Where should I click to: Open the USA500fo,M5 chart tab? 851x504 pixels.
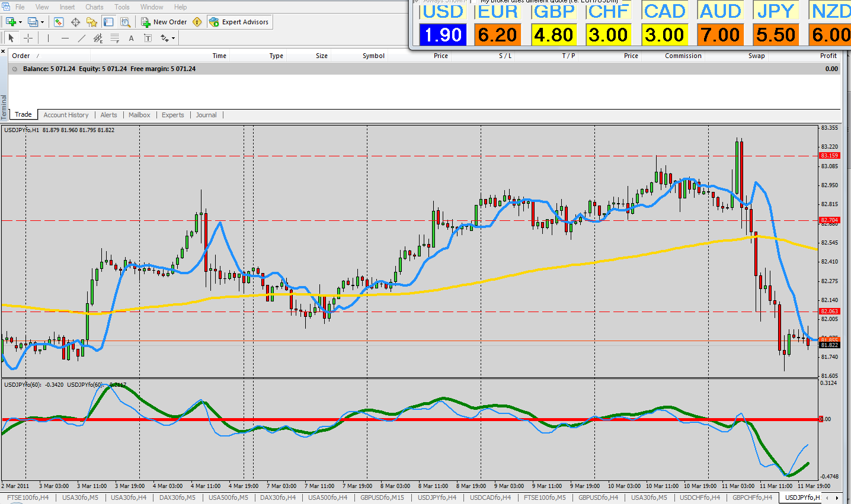pos(228,497)
